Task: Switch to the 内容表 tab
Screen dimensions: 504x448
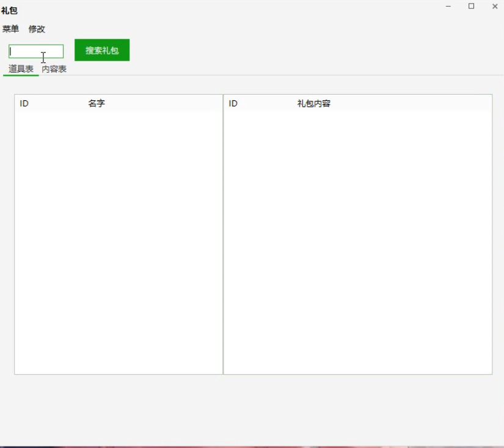Action: pyautogui.click(x=54, y=69)
